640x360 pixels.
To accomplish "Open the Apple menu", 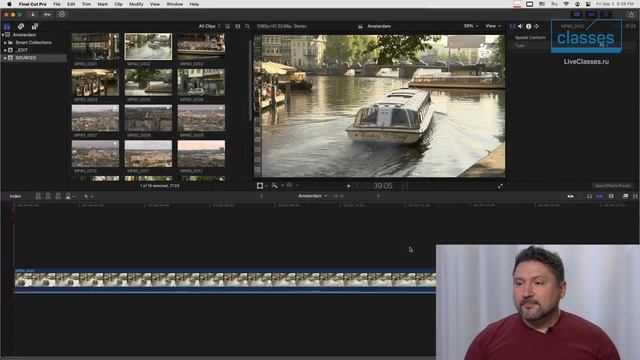I will pos(9,4).
